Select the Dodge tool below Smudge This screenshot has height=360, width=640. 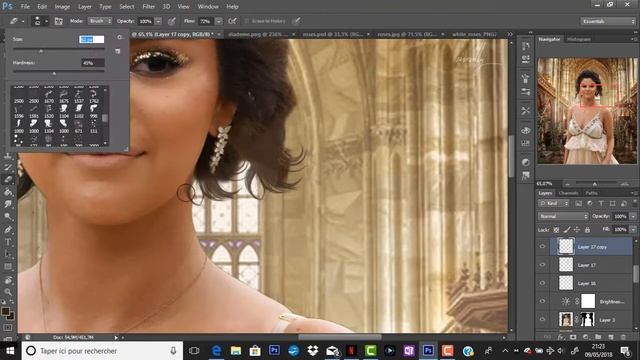pos(8,217)
